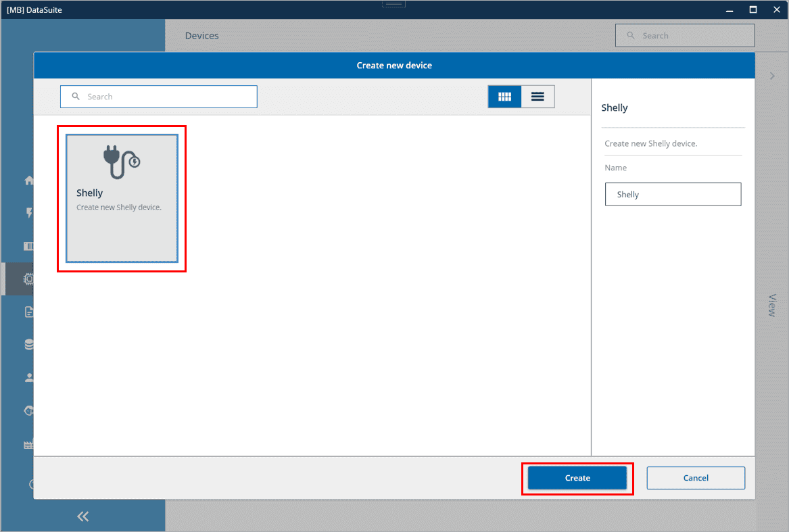Focus the Name field containing Shelly
The width and height of the screenshot is (789, 532).
673,194
